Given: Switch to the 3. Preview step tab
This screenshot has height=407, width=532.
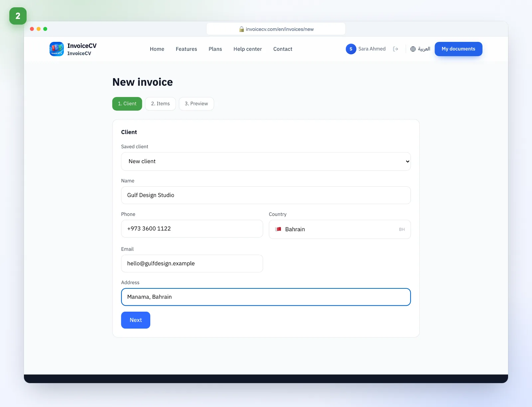Looking at the screenshot, I should tap(196, 104).
